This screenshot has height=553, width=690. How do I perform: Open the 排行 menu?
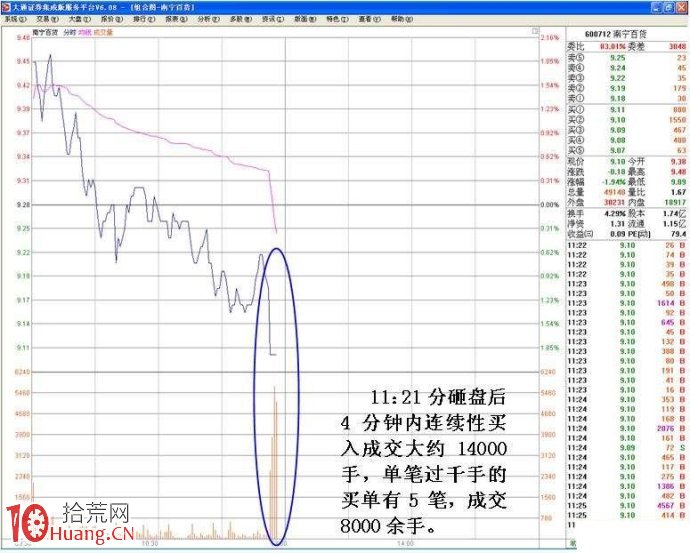(144, 19)
